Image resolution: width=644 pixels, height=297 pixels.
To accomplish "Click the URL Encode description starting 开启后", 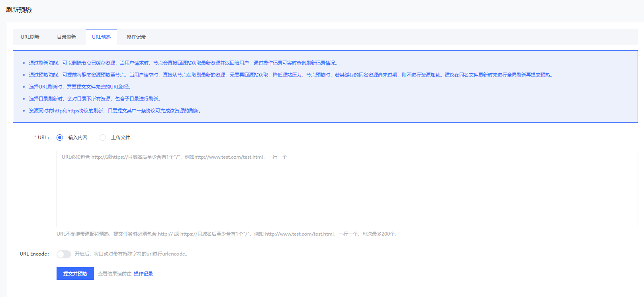I will 131,254.
